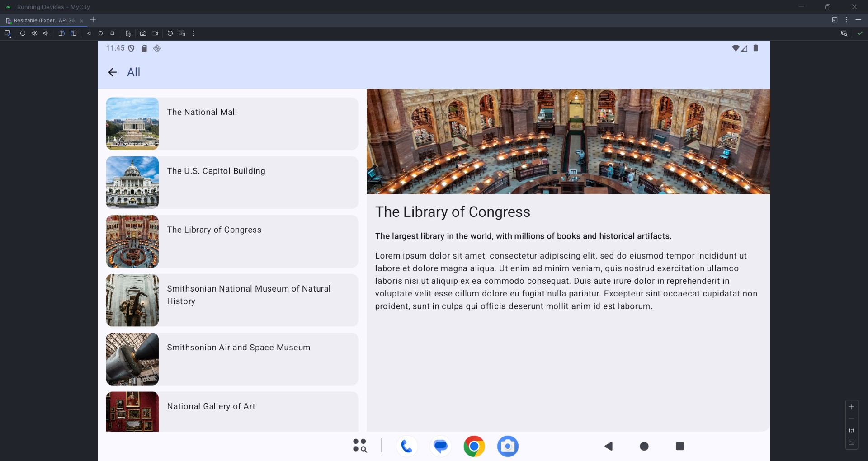Take an emulator screenshot with camera icon

(143, 33)
